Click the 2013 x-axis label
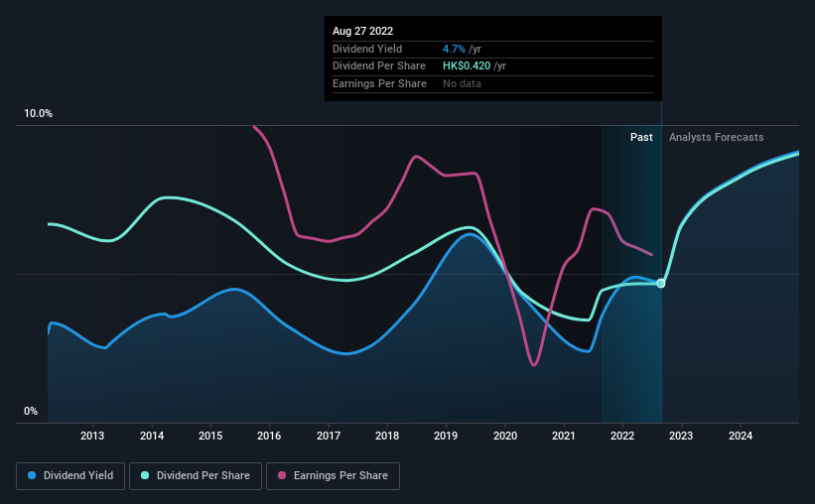815x504 pixels. tap(92, 436)
